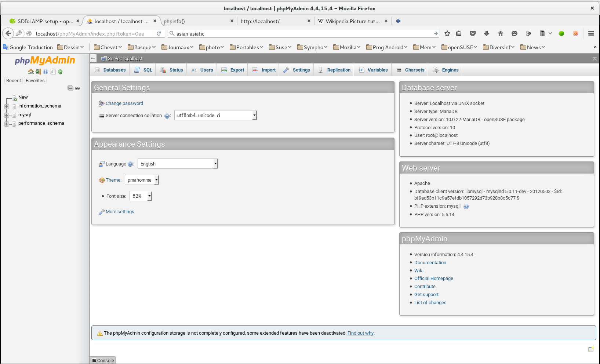This screenshot has height=364, width=600.
Task: Reload the navigation panel with the green arrow icon
Action: [x=60, y=72]
